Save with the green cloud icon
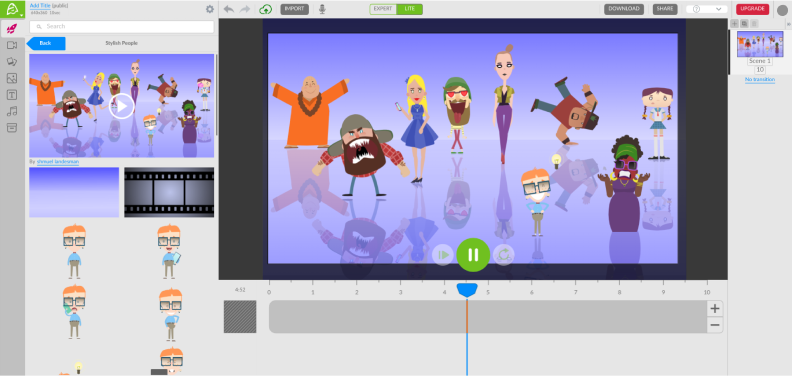The image size is (792, 376). pyautogui.click(x=266, y=9)
